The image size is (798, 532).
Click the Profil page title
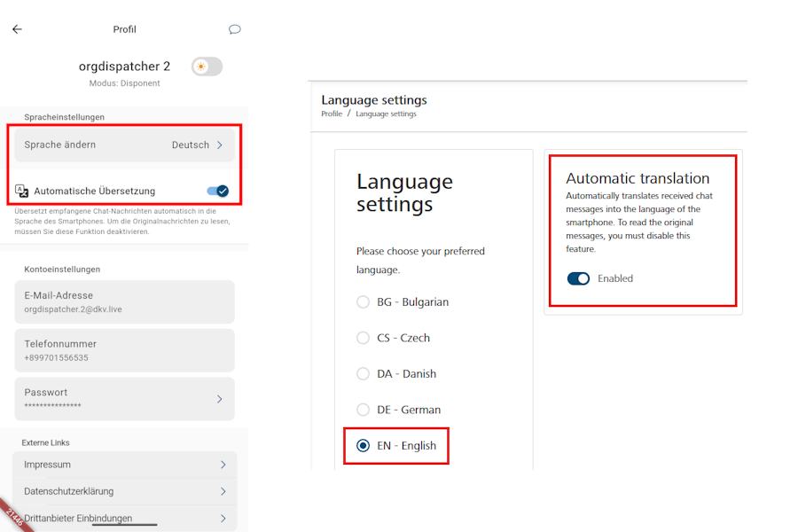tap(125, 29)
